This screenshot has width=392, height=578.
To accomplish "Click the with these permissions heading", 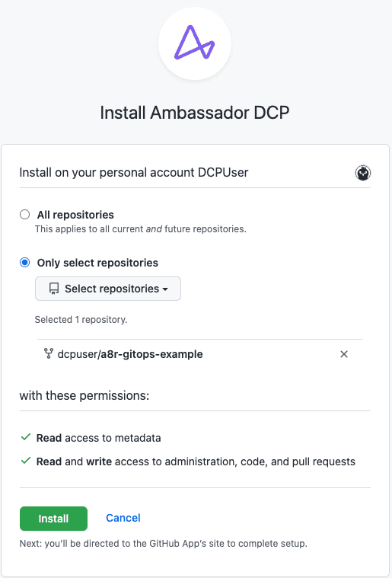I will tap(84, 395).
